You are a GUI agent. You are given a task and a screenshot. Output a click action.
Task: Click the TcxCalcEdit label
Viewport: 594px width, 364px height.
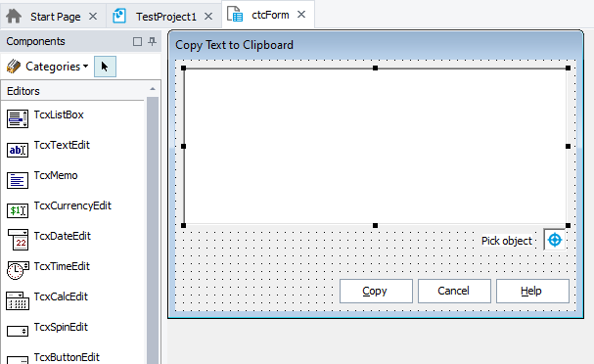(x=61, y=296)
